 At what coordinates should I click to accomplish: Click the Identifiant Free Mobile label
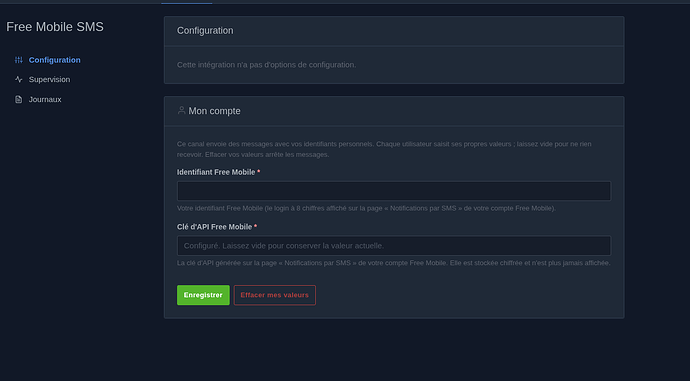click(x=216, y=172)
